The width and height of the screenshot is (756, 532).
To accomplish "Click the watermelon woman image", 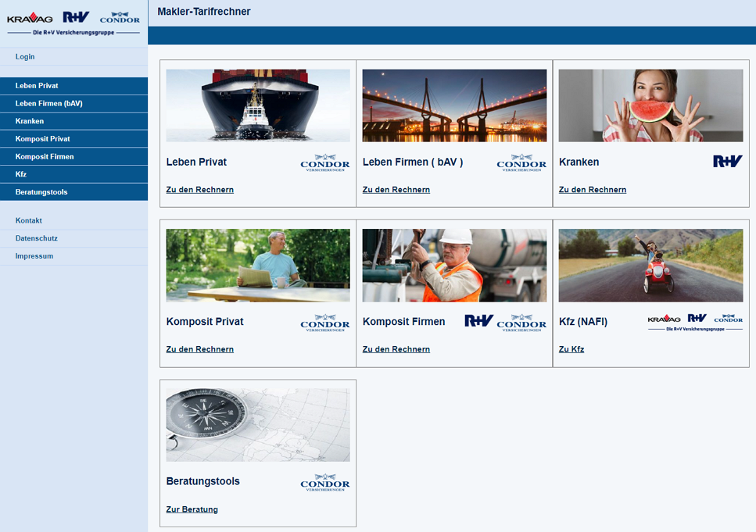I will 650,105.
